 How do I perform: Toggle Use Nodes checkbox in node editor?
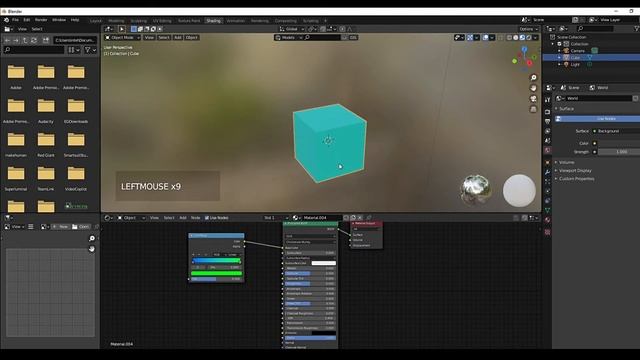207,218
